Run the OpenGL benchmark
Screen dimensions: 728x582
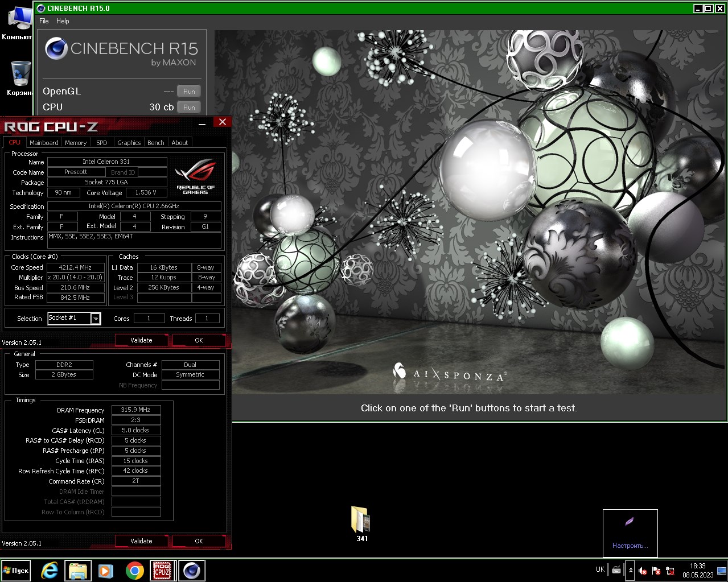[x=189, y=92]
